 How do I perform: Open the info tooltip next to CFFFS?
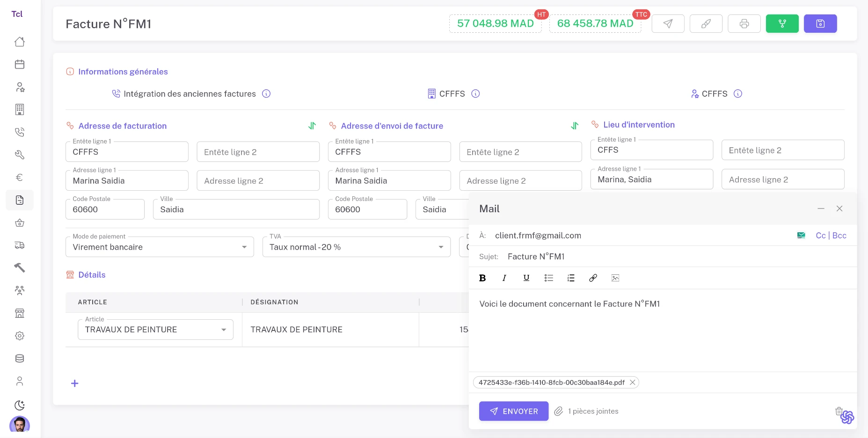pos(475,93)
